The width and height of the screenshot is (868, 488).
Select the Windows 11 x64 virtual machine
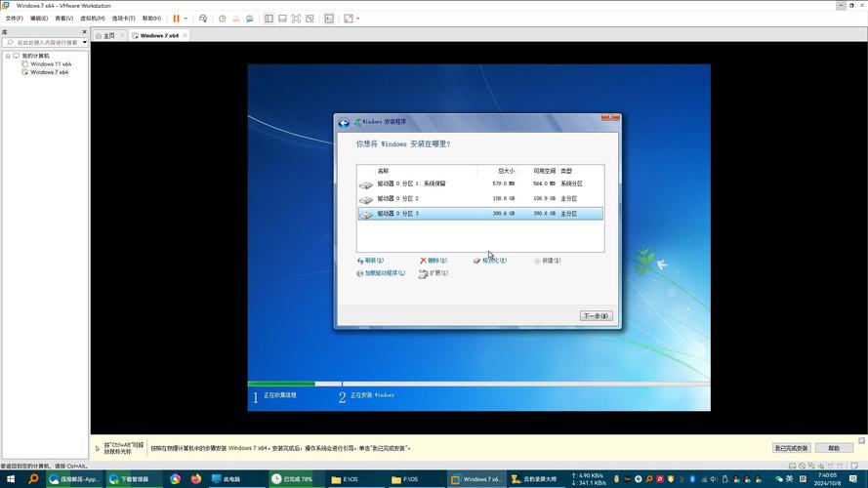50,64
